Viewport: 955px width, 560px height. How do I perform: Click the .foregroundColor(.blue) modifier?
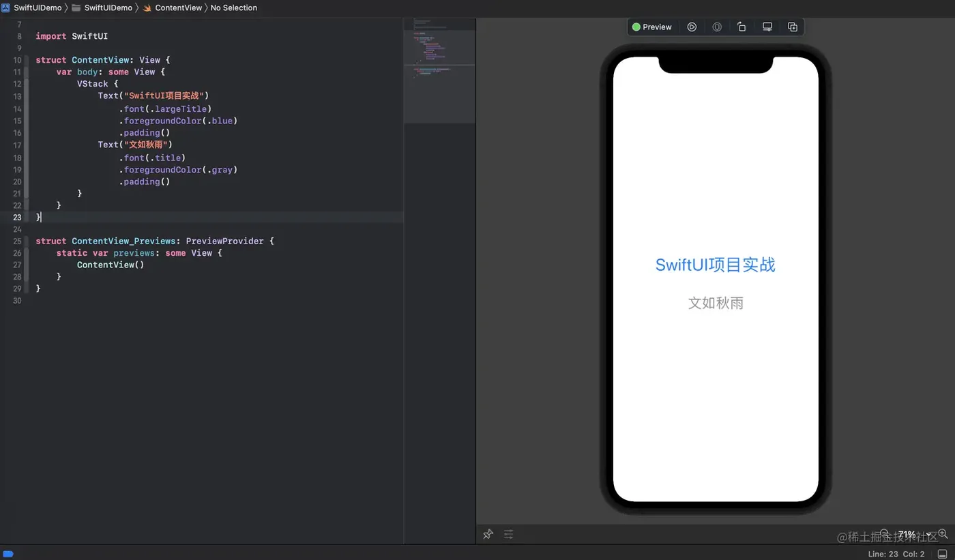tap(178, 121)
